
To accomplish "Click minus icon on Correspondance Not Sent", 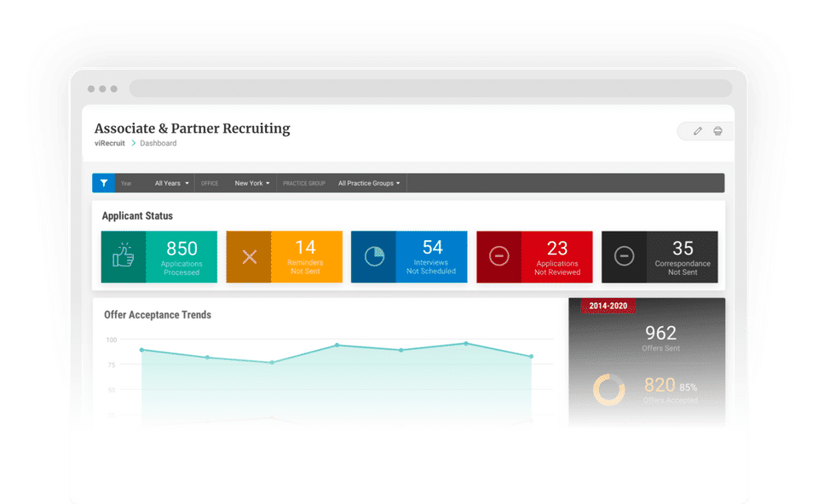I will coord(624,256).
